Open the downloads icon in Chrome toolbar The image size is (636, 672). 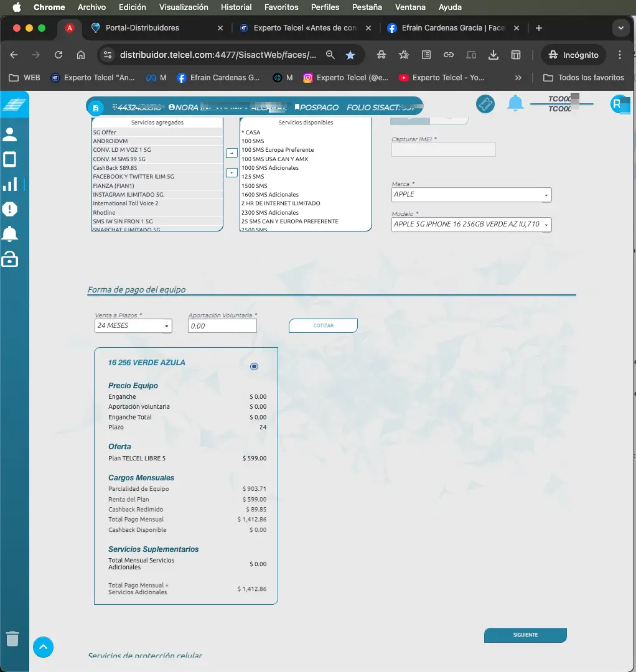[493, 55]
